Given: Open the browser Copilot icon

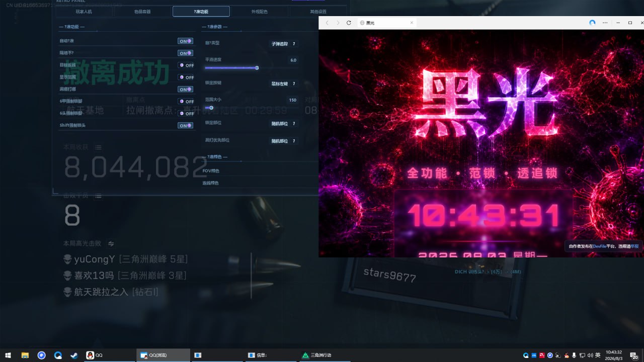Looking at the screenshot, I should tap(592, 23).
